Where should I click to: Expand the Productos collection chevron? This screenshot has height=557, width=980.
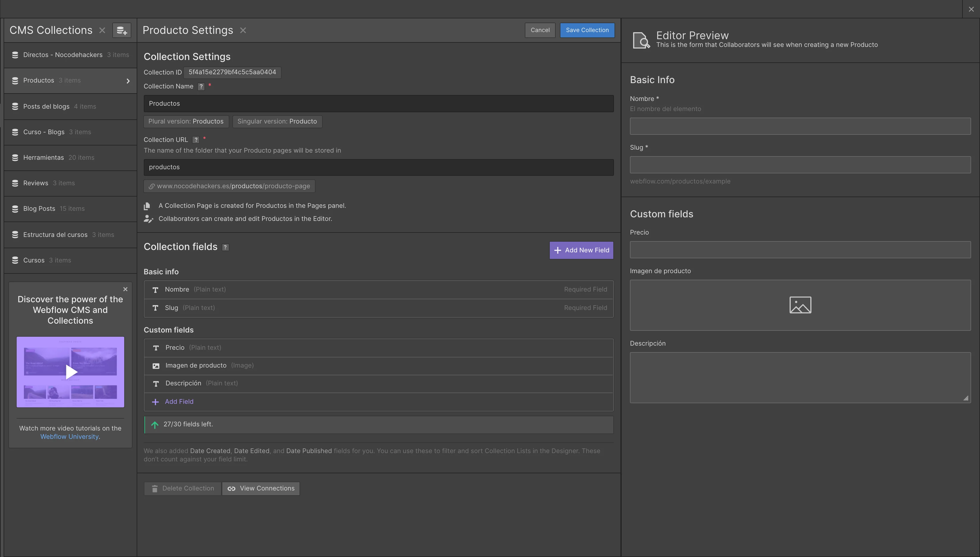(128, 81)
